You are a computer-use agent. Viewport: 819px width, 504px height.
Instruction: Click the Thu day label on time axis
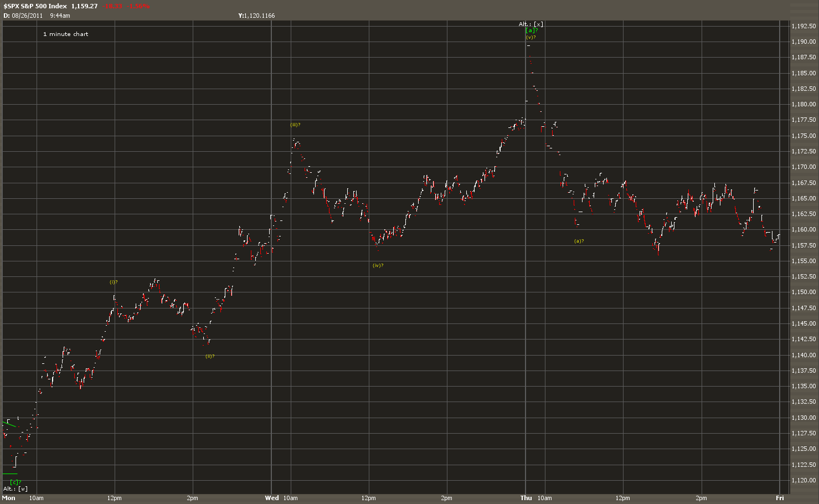[x=526, y=498]
